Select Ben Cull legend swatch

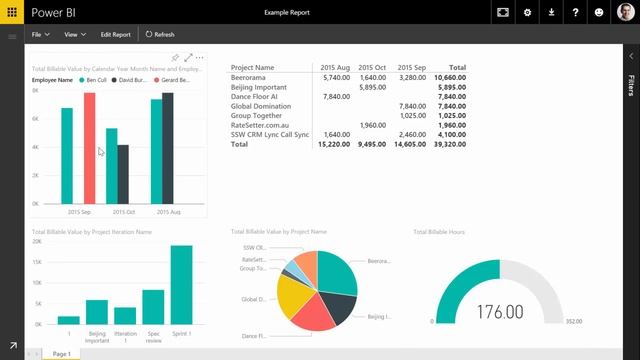coord(82,80)
